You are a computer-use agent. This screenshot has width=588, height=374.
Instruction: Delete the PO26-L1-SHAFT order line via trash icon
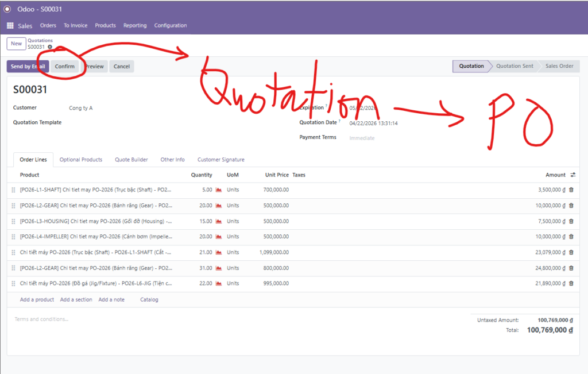pos(571,190)
